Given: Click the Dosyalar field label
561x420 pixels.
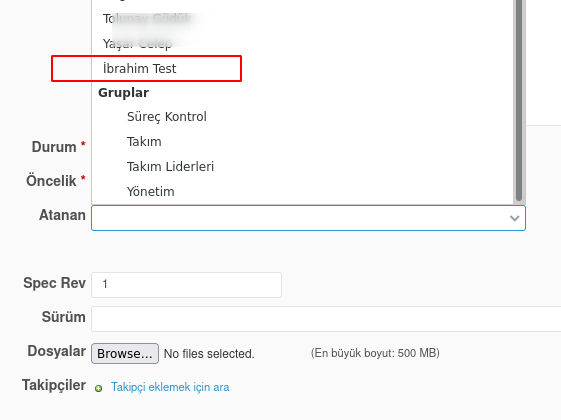Looking at the screenshot, I should [x=57, y=351].
